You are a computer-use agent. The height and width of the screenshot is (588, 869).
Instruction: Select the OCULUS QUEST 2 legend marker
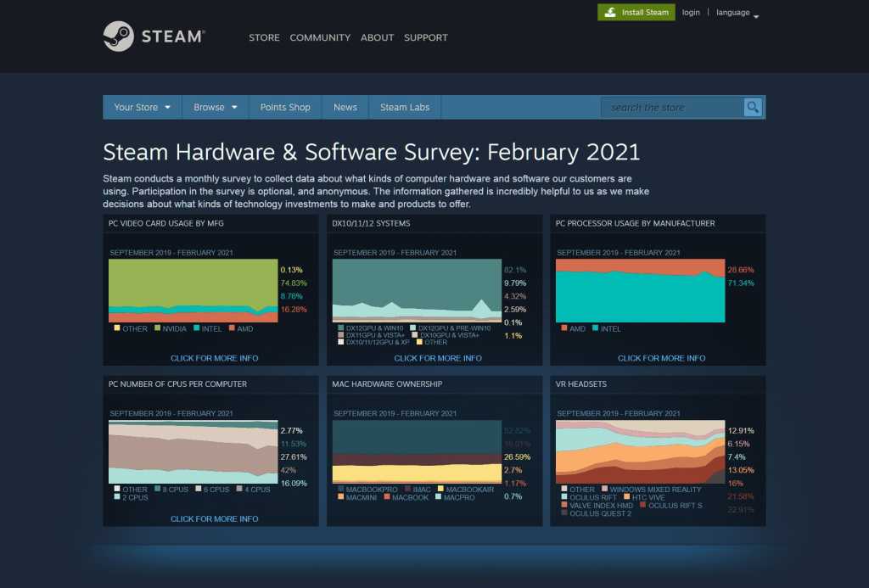click(563, 512)
